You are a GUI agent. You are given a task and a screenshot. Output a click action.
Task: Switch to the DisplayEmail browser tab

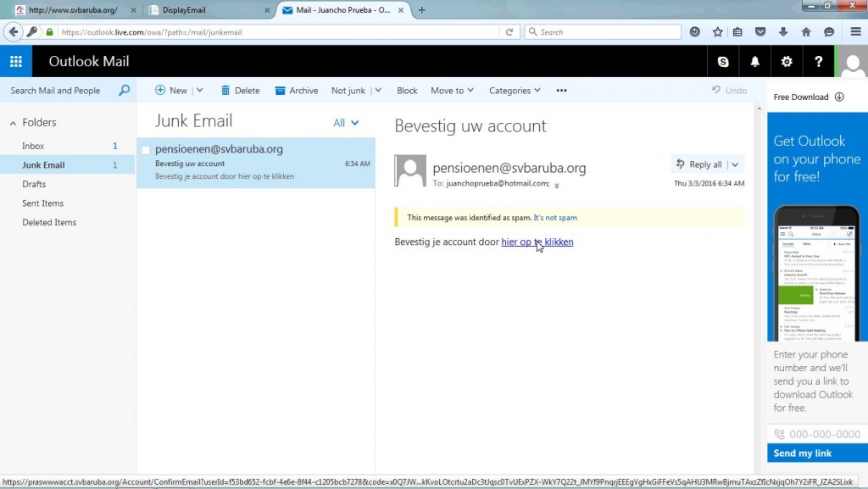pyautogui.click(x=208, y=10)
